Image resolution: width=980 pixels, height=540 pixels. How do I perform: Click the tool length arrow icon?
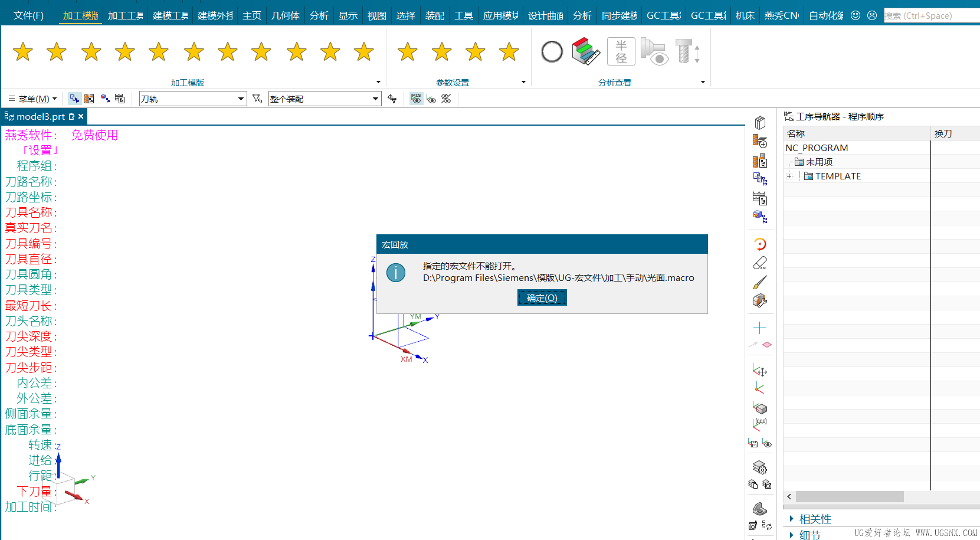pyautogui.click(x=688, y=51)
